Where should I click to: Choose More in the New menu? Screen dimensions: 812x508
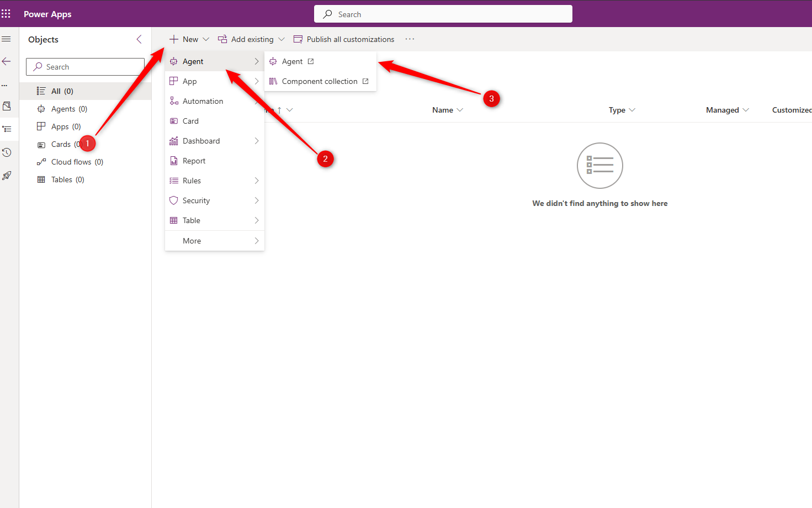pos(215,241)
